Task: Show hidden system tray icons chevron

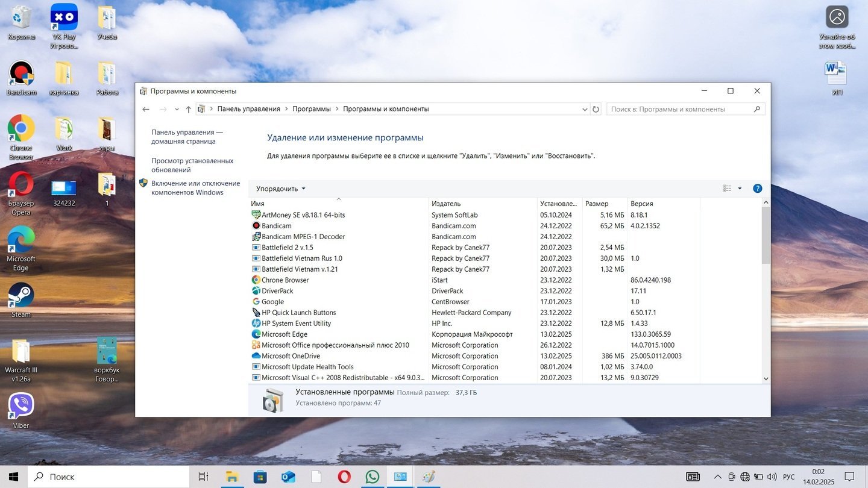Action: tap(717, 477)
